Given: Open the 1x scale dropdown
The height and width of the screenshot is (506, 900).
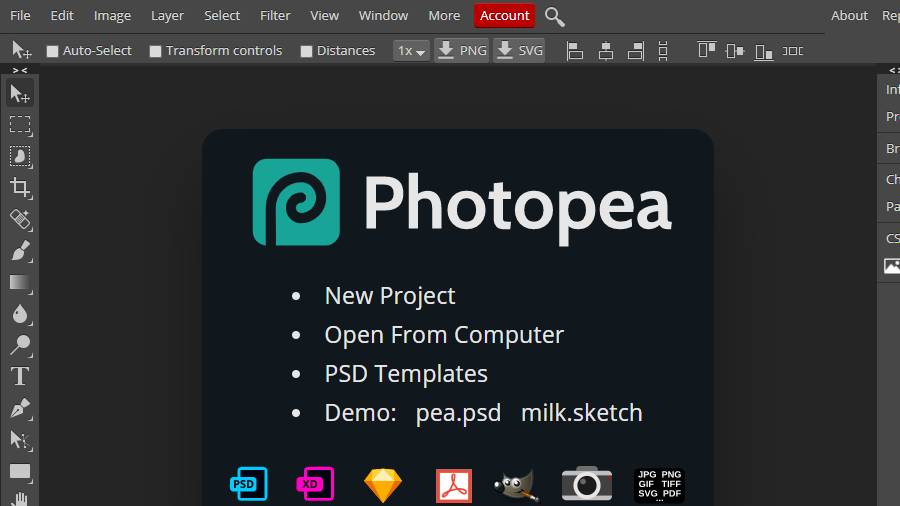Looking at the screenshot, I should point(411,51).
